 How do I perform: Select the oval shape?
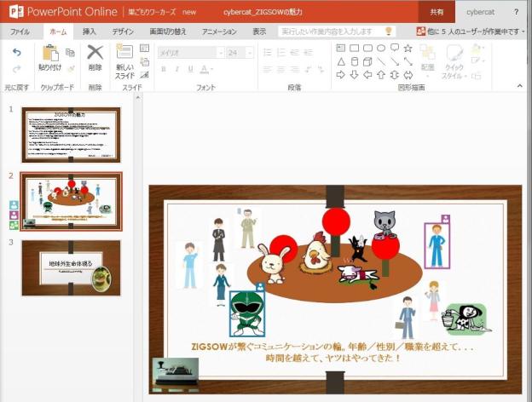pyautogui.click(x=381, y=49)
